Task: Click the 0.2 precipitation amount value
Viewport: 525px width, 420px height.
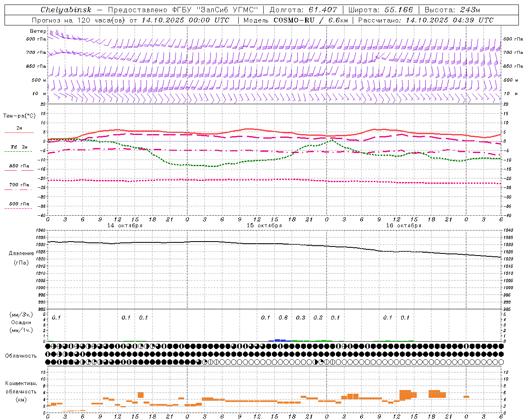Action: 318,317
